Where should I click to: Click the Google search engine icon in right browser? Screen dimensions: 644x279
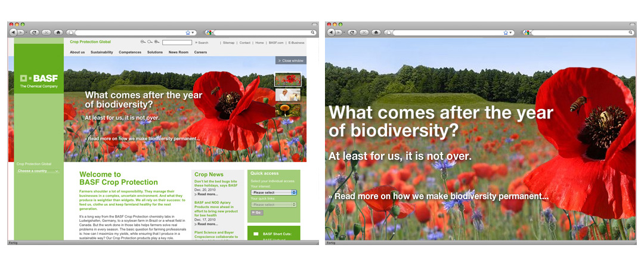pos(526,32)
